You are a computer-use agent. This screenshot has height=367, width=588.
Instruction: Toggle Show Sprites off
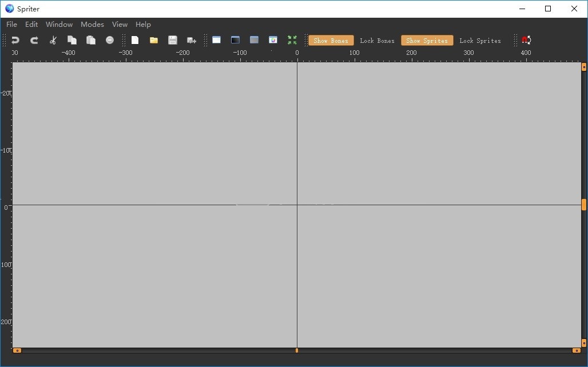[427, 41]
